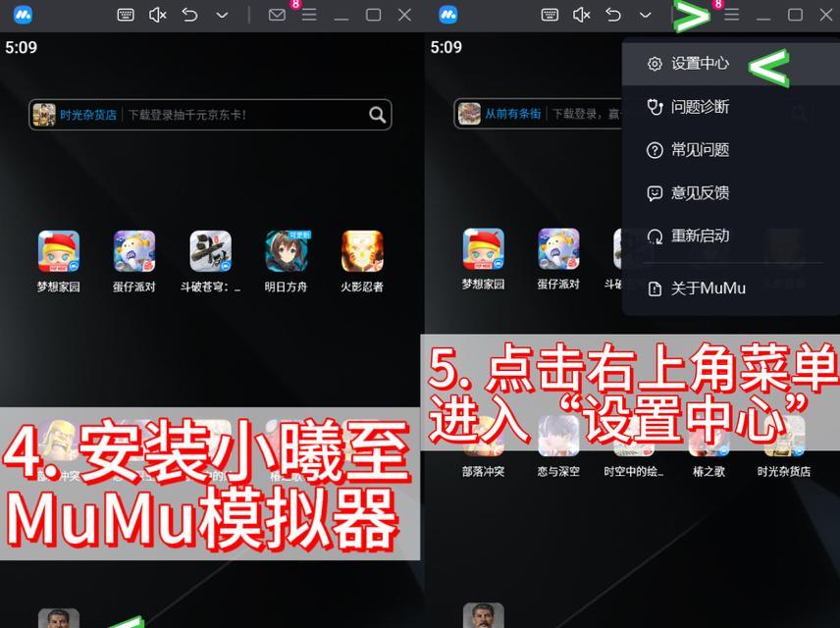This screenshot has width=840, height=628.
Task: Click the search field in left window
Action: [210, 115]
